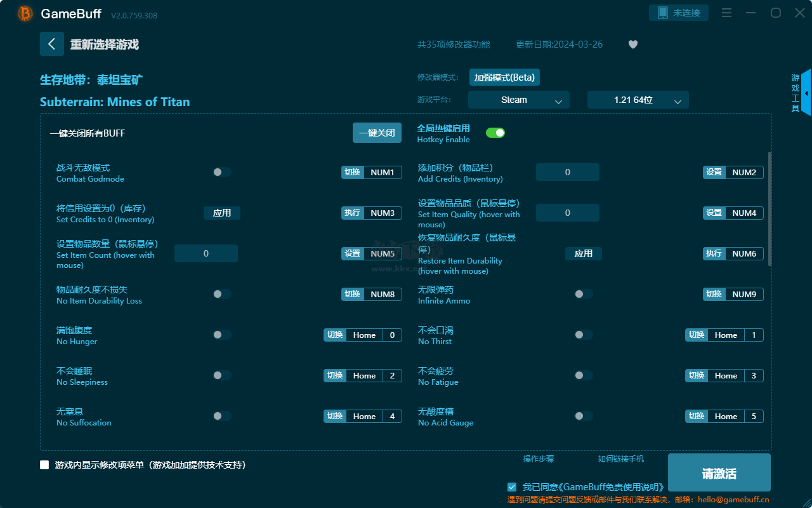812x508 pixels.
Task: Click the Subterrain: Mines of Titan title
Action: coord(115,102)
